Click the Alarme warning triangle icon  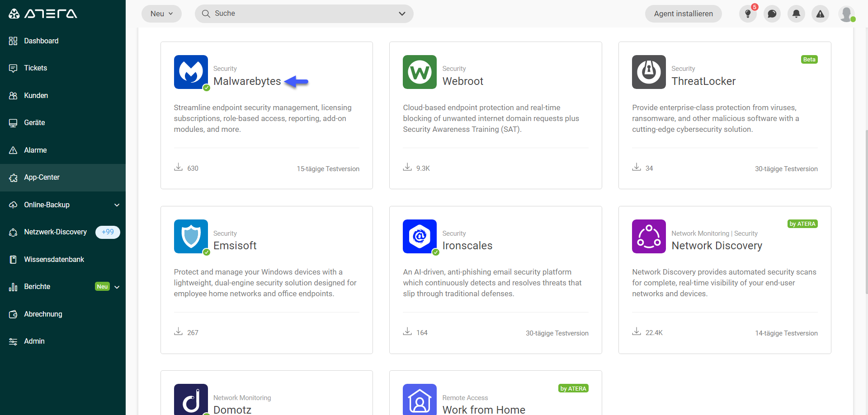click(13, 150)
